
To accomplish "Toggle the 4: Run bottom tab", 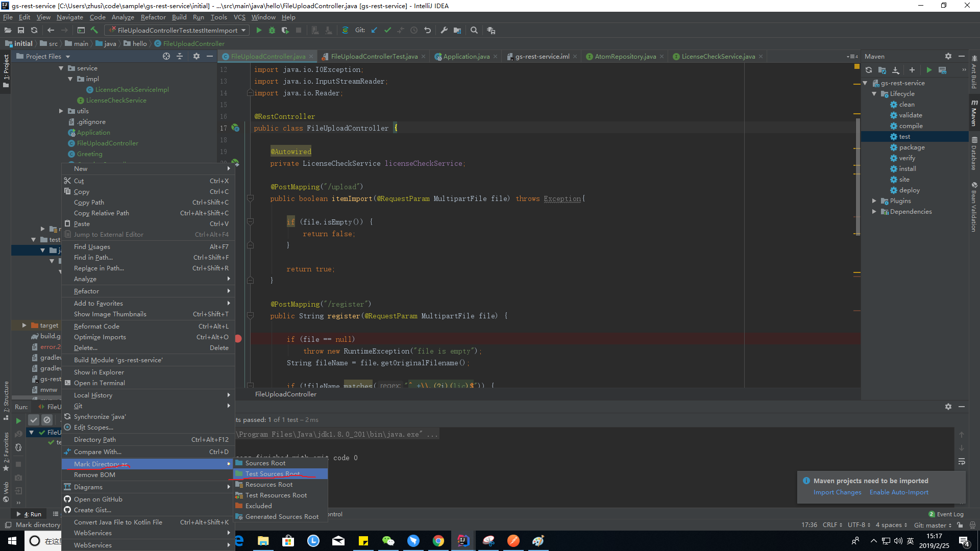I will coord(29,514).
